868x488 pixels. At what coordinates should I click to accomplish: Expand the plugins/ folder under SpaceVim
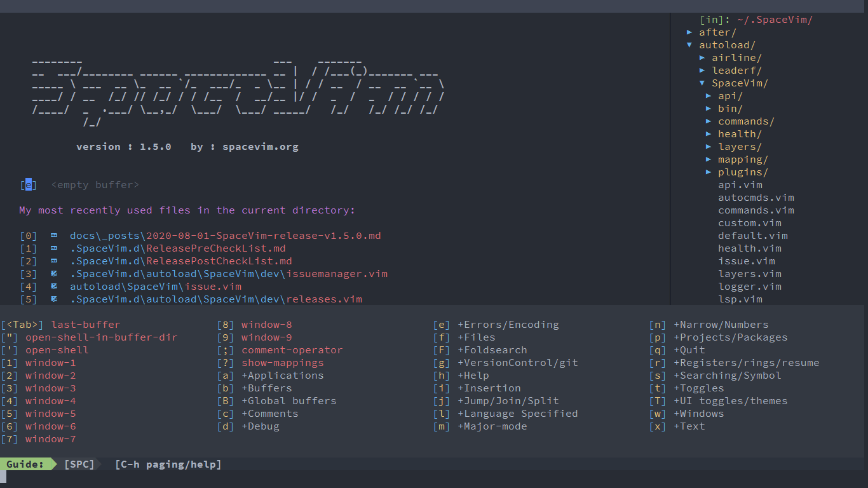(709, 172)
